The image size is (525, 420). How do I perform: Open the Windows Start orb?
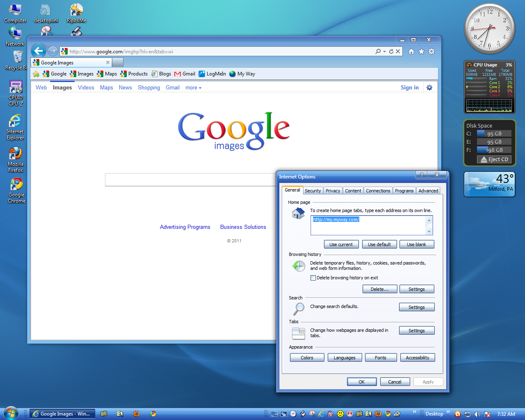[x=11, y=413]
